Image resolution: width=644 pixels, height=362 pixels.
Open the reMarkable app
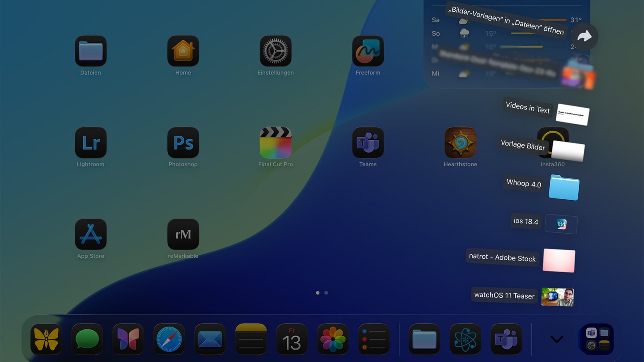click(x=183, y=234)
